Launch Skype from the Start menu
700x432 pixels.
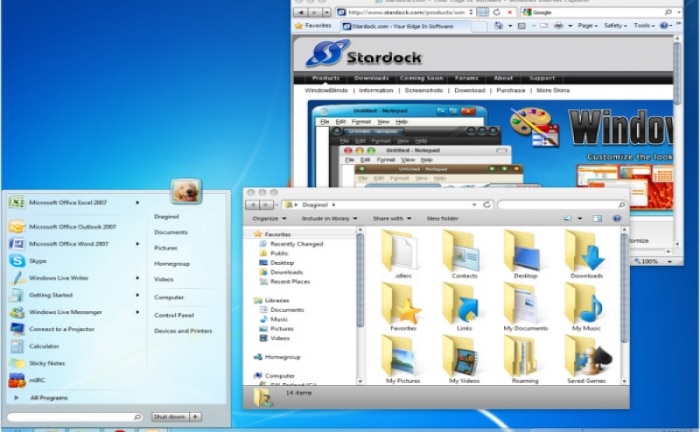coord(28,261)
